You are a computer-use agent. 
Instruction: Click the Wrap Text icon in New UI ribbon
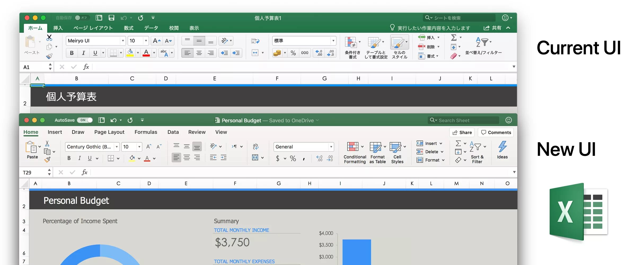(255, 147)
